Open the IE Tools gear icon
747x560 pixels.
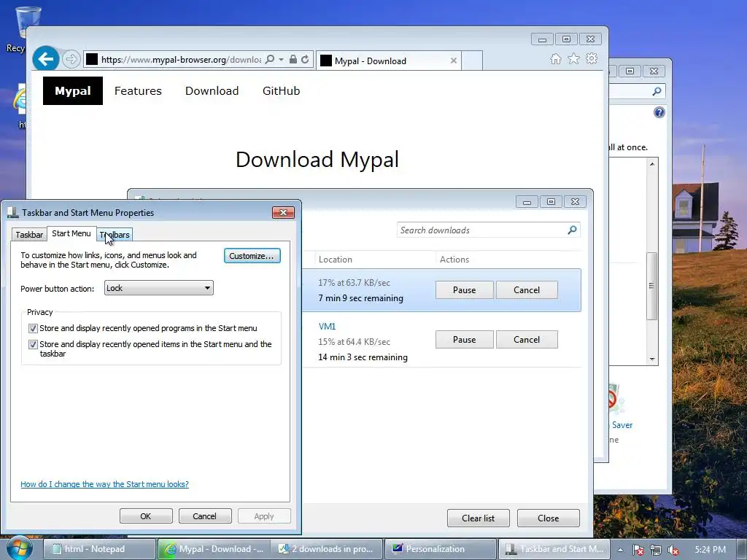[592, 58]
